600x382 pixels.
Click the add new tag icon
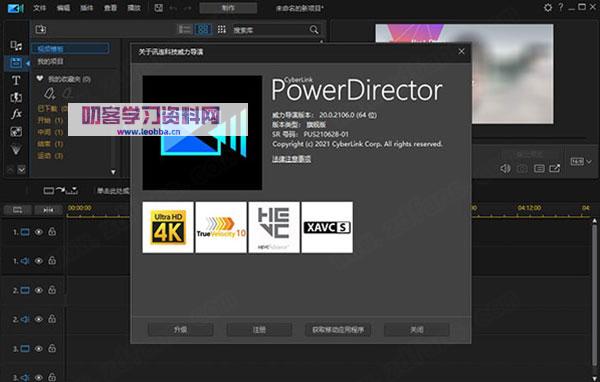[49, 93]
